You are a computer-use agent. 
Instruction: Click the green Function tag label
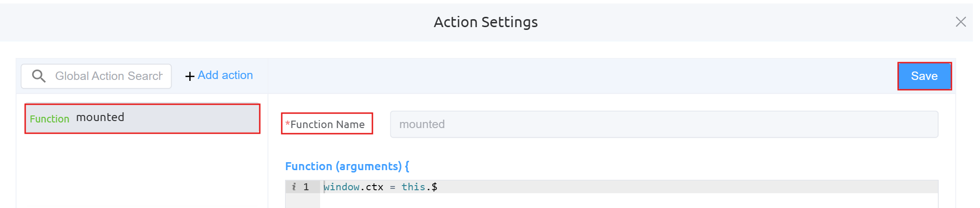pos(50,119)
